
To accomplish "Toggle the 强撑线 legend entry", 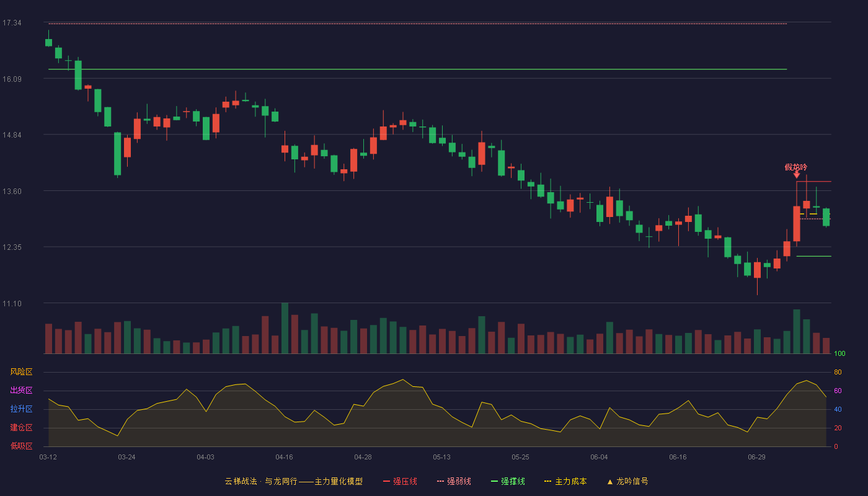I will point(508,481).
